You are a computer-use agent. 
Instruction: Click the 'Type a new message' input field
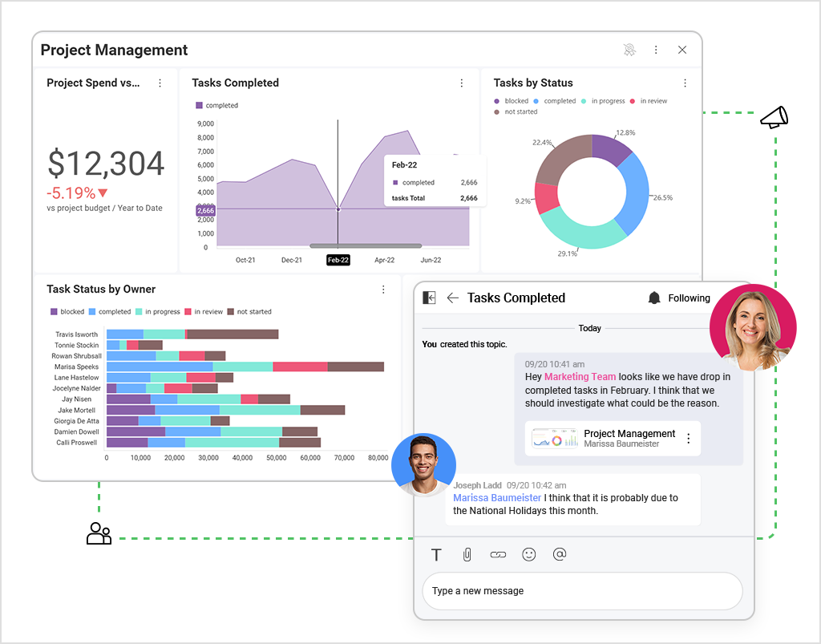pos(582,591)
